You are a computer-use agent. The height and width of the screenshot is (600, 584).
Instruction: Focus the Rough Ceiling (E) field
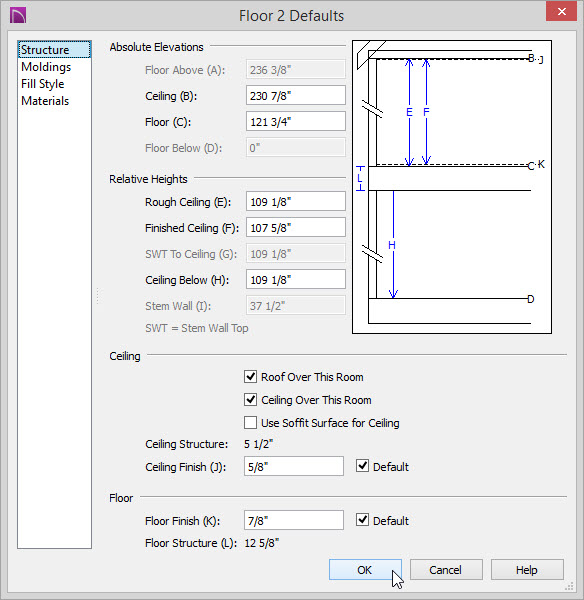[x=296, y=202]
